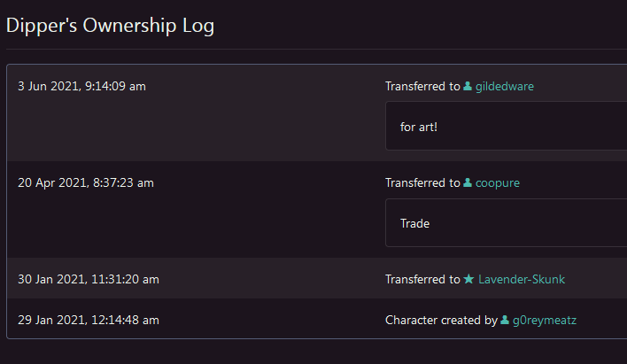
Task: Click the "for art!" transfer note box
Action: coord(506,127)
